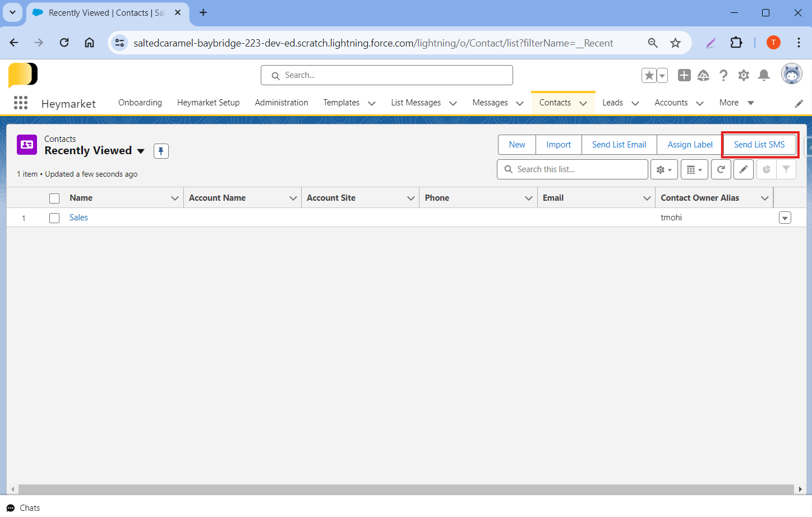Open the Templates tab

click(342, 103)
